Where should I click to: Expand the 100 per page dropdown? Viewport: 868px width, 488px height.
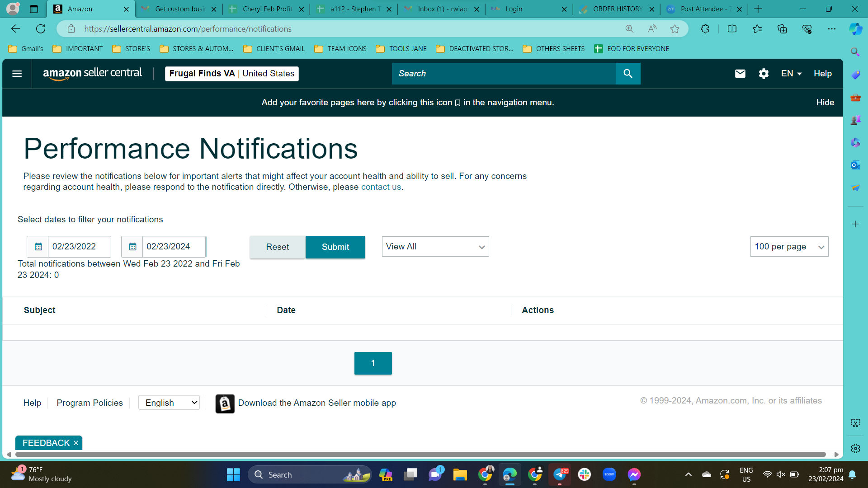(789, 247)
